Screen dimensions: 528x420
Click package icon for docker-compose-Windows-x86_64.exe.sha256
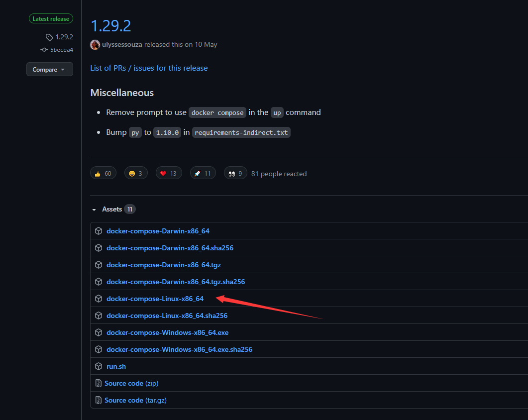click(99, 349)
